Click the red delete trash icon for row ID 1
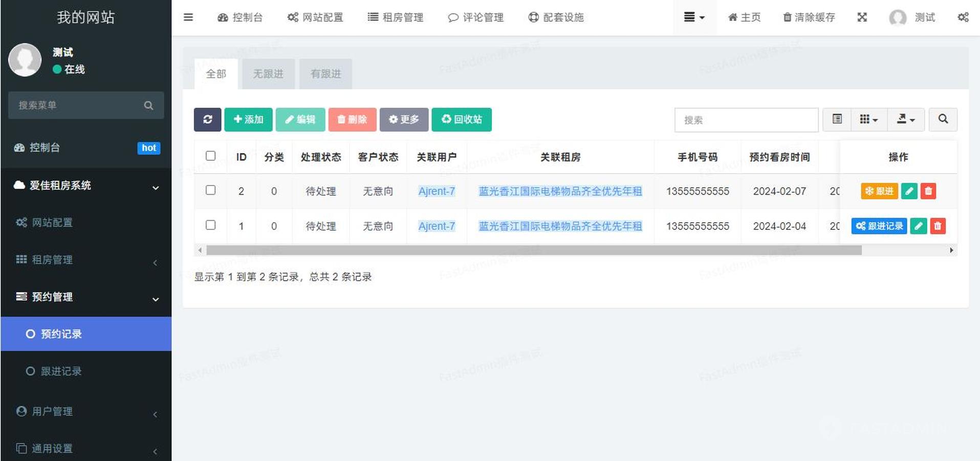The image size is (980, 461). click(x=938, y=226)
